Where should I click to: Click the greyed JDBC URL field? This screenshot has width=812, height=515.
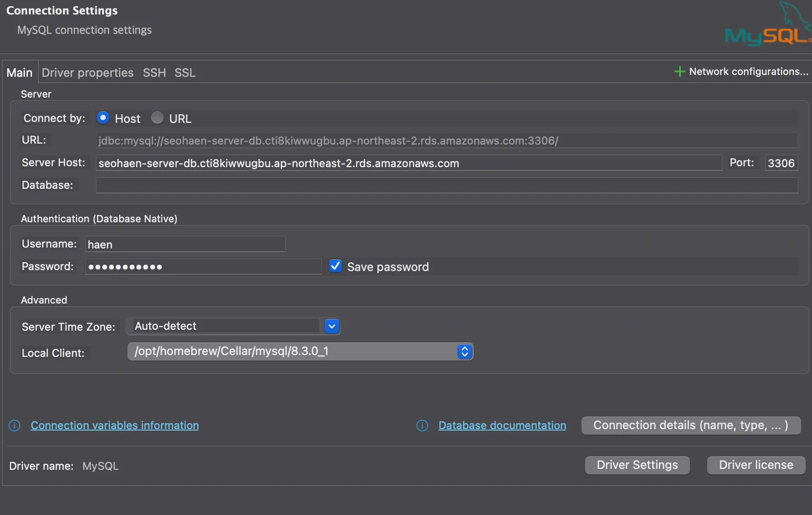447,140
